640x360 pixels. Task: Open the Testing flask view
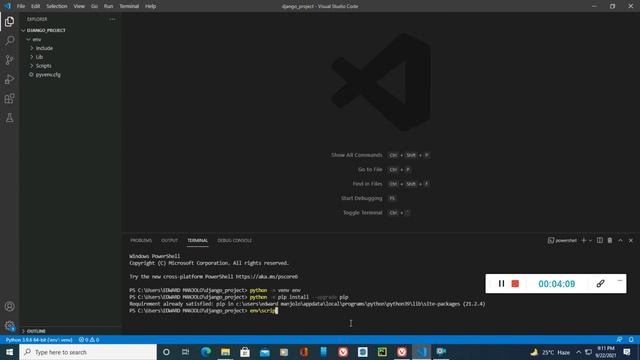[9, 118]
